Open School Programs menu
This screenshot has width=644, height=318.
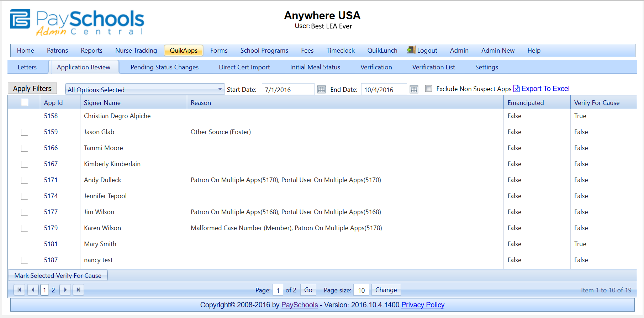(264, 51)
